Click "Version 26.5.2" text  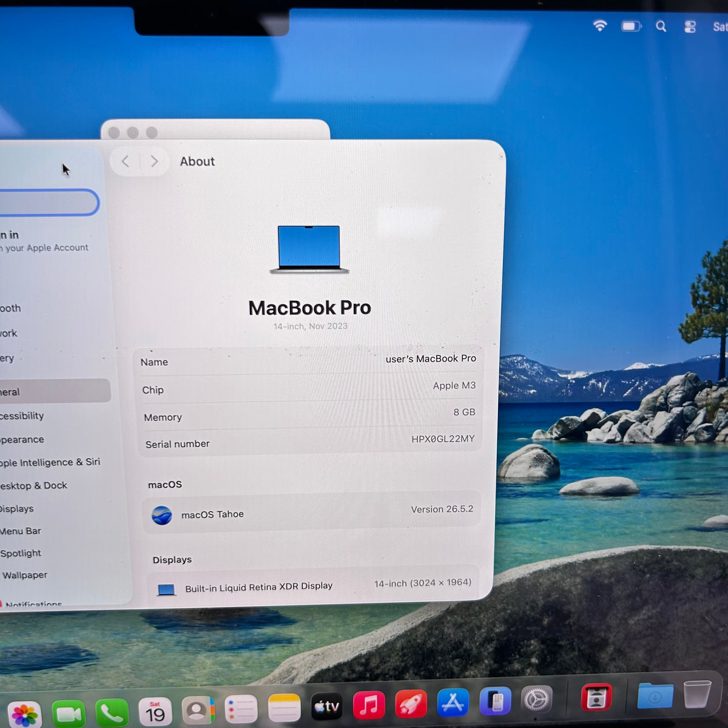(442, 509)
